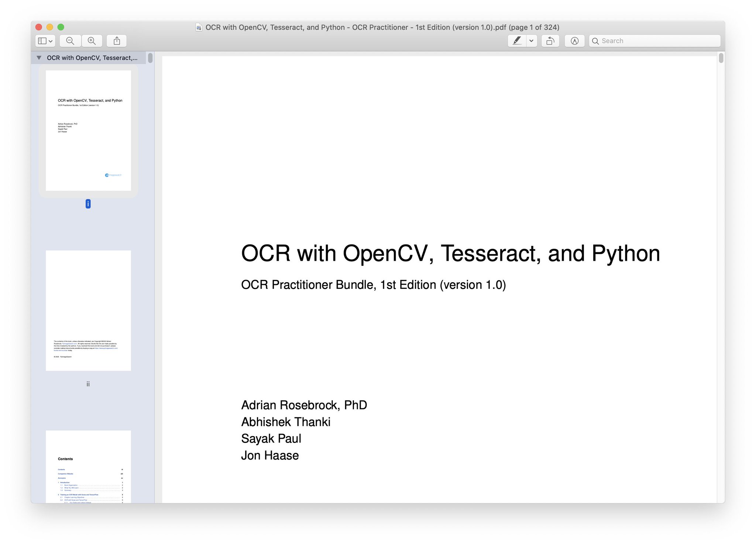Viewport: 756px width, 544px height.
Task: Click the zoom in magnifier icon
Action: pos(92,41)
